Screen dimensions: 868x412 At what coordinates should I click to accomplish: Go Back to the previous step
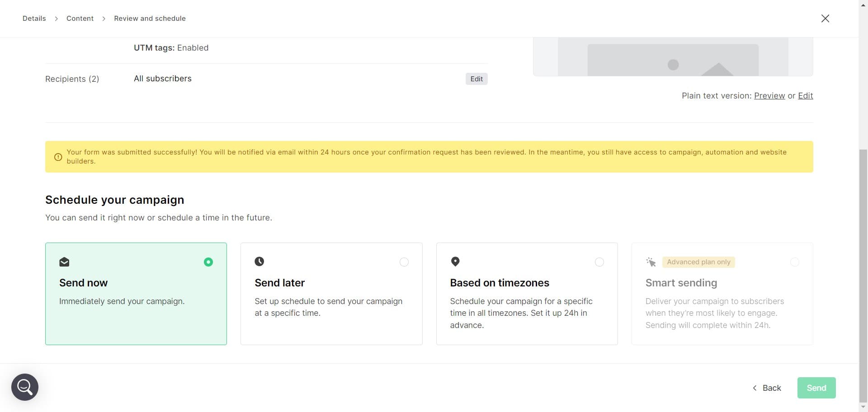point(767,388)
